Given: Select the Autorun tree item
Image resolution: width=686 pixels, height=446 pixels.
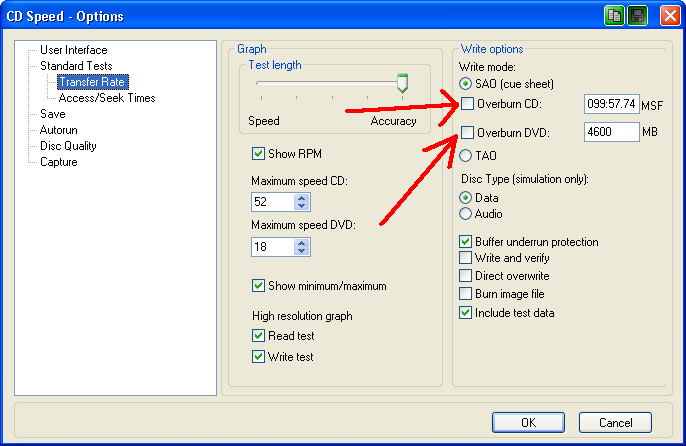Looking at the screenshot, I should click(59, 130).
